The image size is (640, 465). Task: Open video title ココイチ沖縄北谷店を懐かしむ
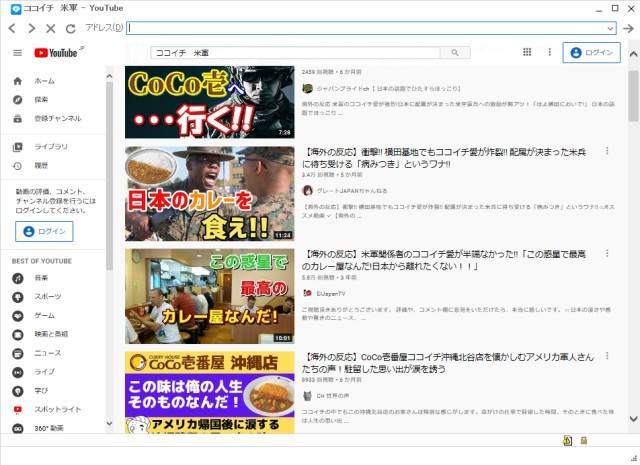448,363
